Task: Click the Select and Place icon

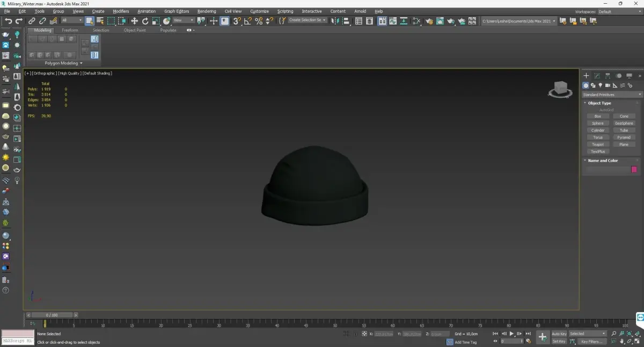Action: 167,21
